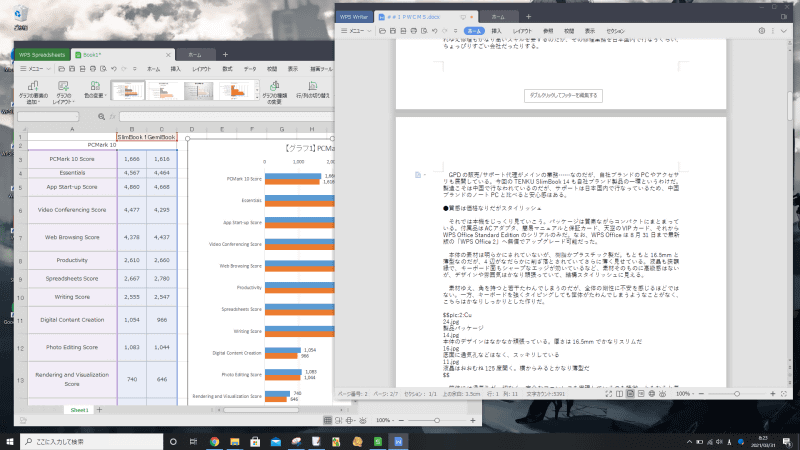Click the fx insert function icon

pyautogui.click(x=113, y=117)
